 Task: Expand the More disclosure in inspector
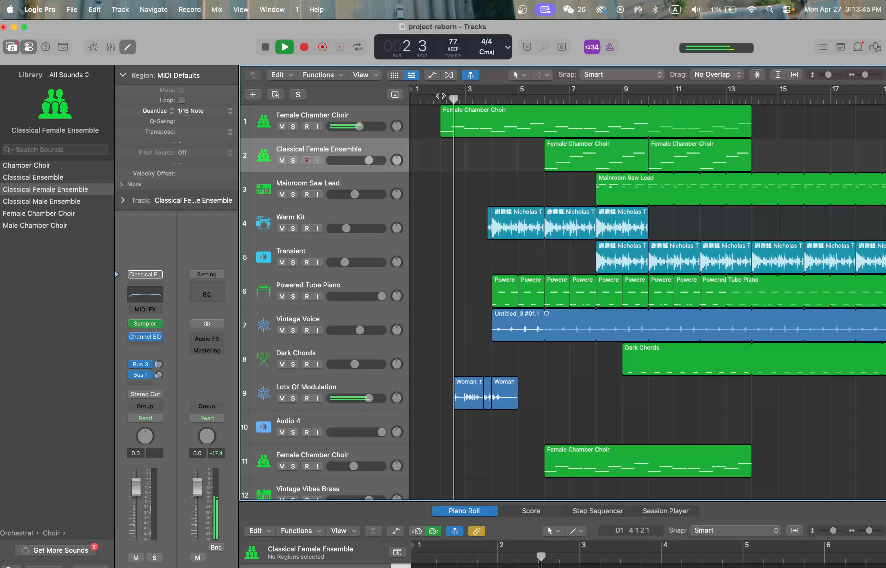(122, 184)
